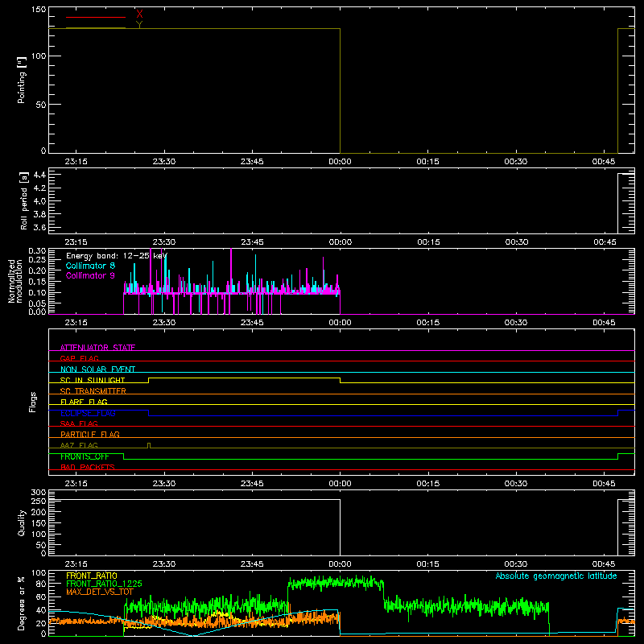Click the 250 value on the Quality axis
644x644 pixels.
[39, 502]
